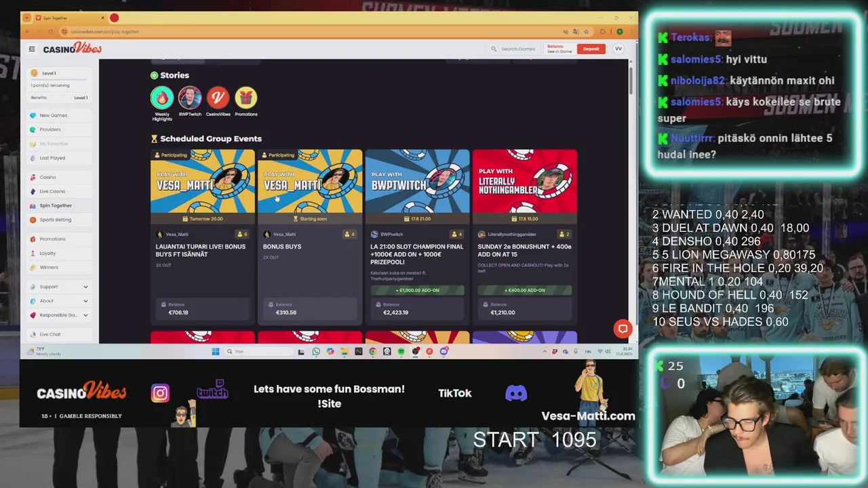Image resolution: width=868 pixels, height=488 pixels.
Task: Open the red live chat bubble
Action: click(x=623, y=329)
